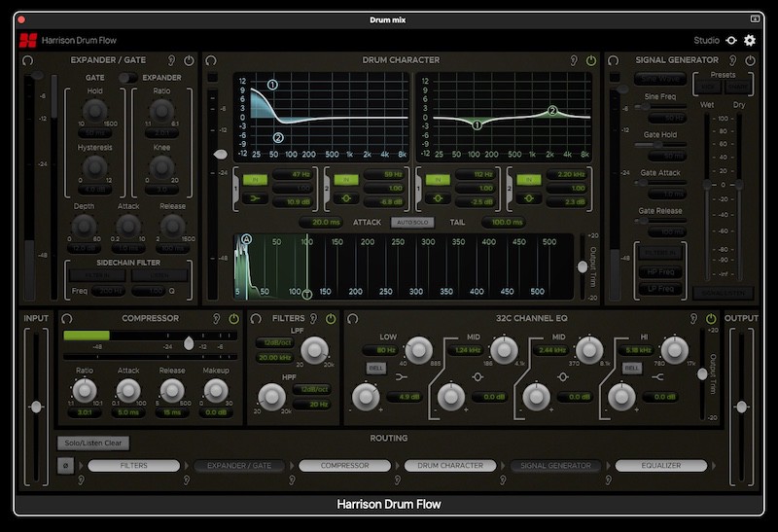
Task: Click the HI band BELL button
Action: click(x=632, y=369)
